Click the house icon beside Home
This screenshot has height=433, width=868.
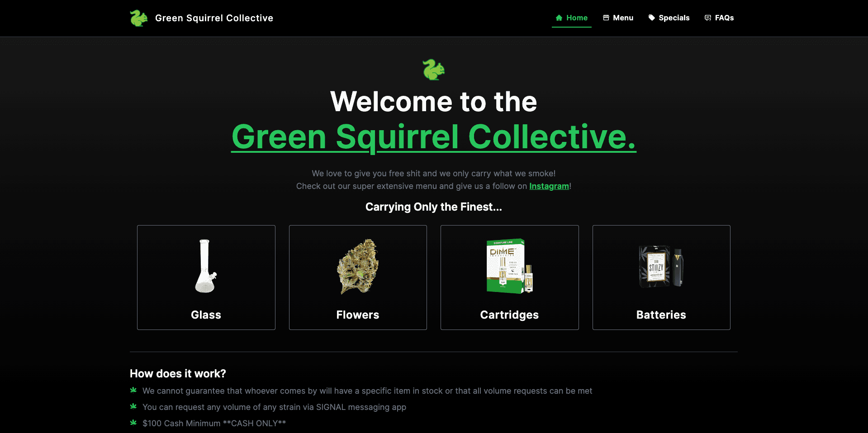pos(559,18)
